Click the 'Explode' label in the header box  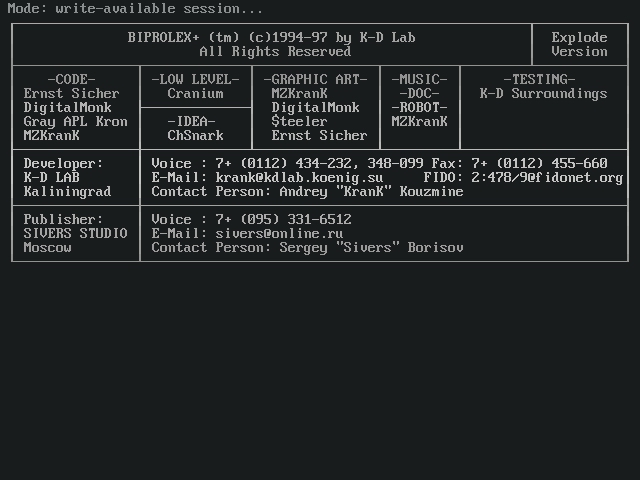tap(579, 38)
